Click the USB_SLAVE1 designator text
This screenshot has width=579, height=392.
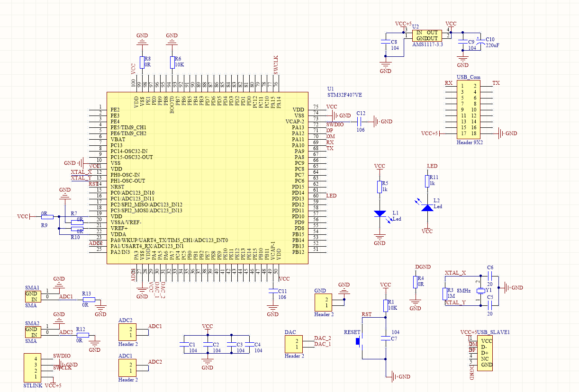[493, 332]
